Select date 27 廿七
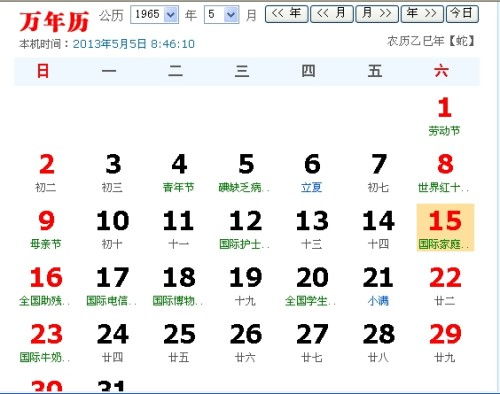This screenshot has height=394, width=500. point(312,342)
